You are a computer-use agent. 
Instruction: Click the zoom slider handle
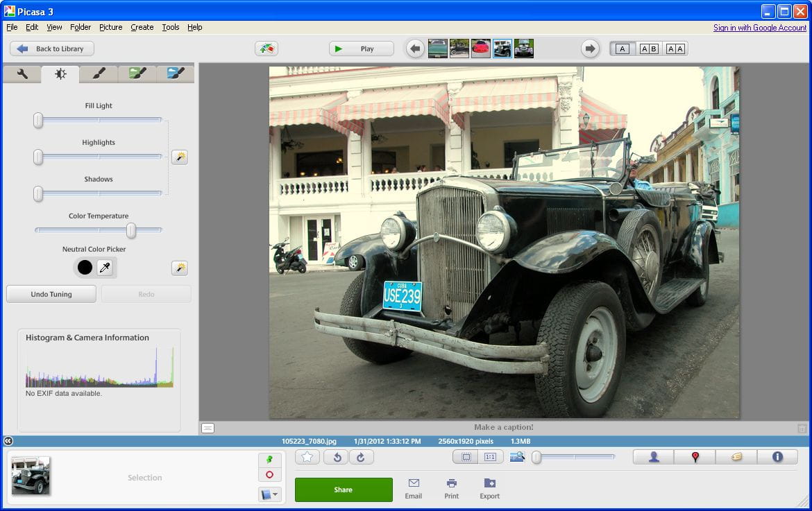point(537,457)
